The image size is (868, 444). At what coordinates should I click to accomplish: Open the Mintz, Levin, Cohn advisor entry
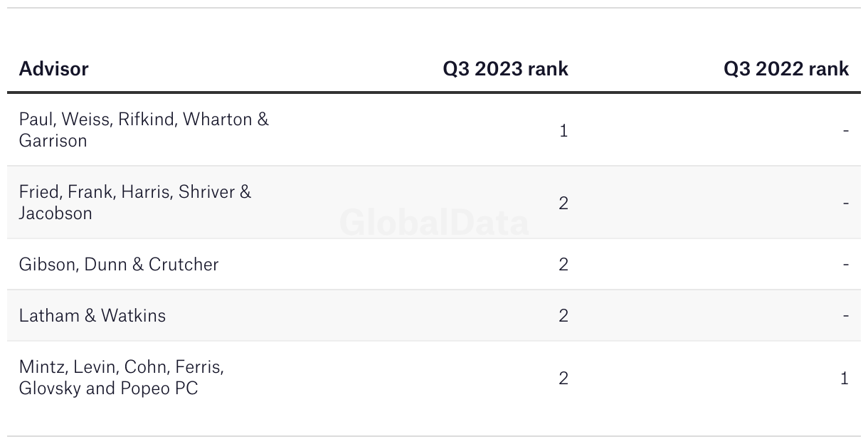click(122, 378)
